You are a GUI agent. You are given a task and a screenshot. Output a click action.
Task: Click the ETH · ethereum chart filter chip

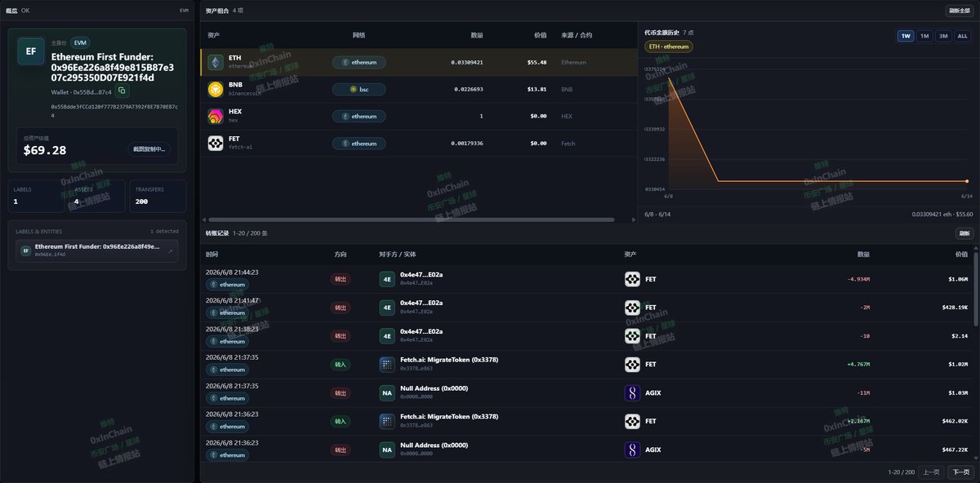(669, 47)
